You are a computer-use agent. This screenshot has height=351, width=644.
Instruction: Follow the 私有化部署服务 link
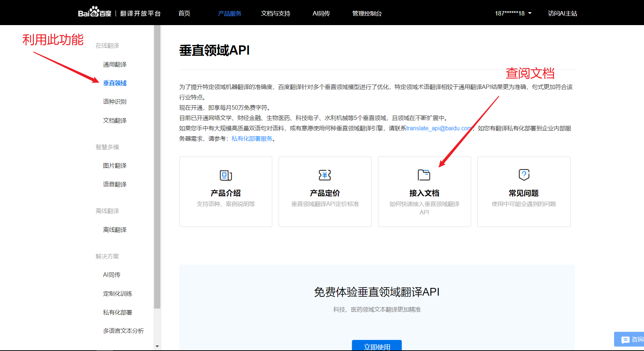(252, 138)
